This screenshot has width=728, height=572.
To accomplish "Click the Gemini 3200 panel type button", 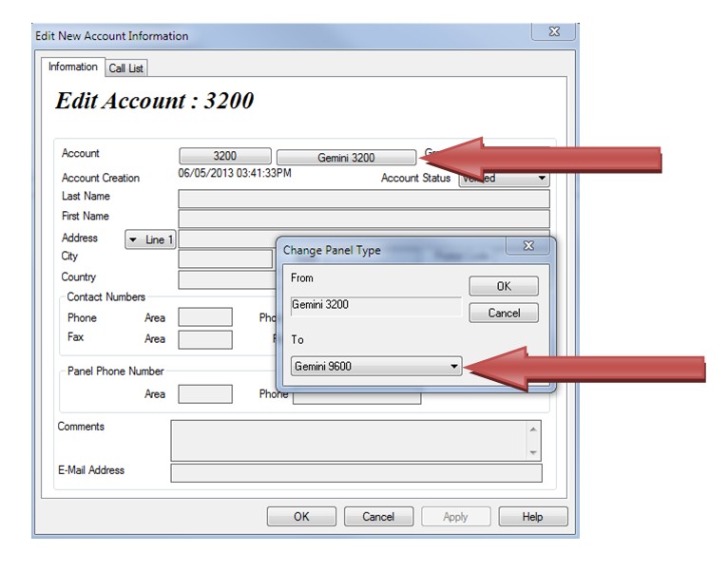I will (x=345, y=158).
